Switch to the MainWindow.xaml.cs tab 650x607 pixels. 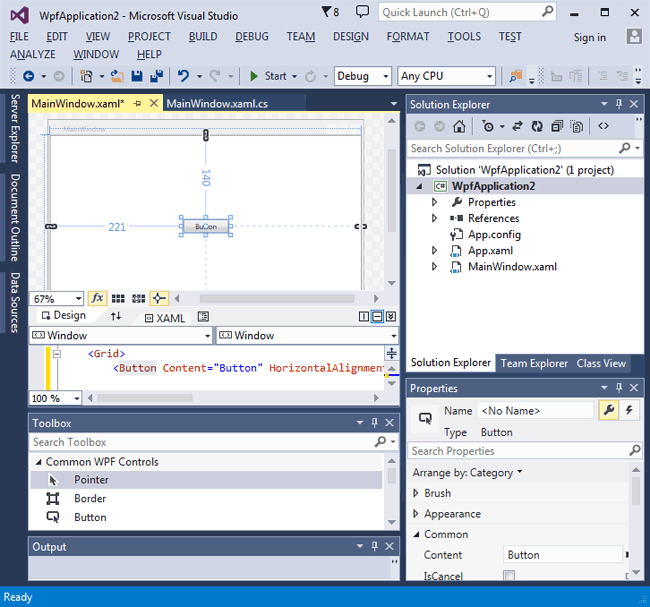click(217, 104)
